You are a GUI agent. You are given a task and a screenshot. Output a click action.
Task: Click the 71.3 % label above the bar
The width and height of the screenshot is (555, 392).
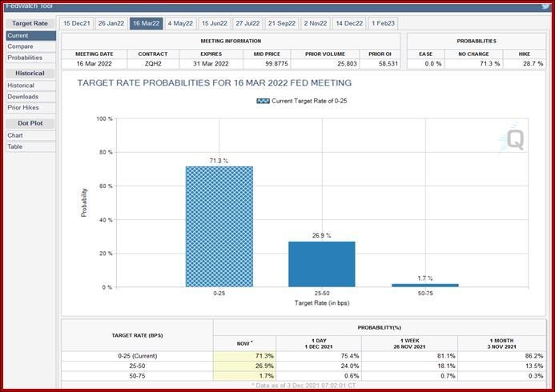tap(219, 161)
